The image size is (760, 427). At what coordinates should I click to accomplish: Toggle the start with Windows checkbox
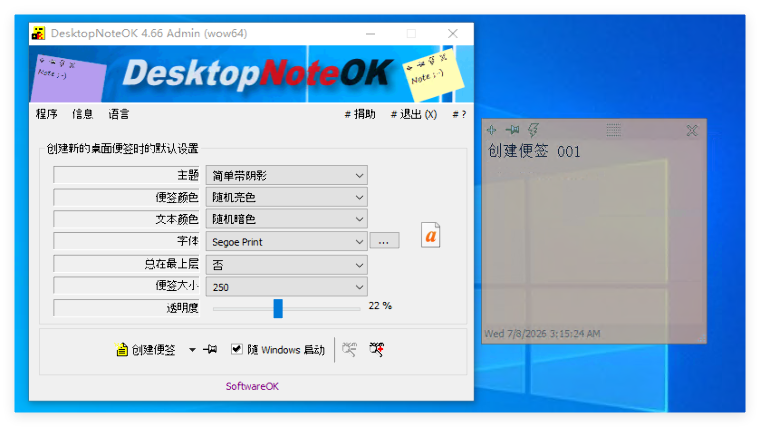pos(237,349)
